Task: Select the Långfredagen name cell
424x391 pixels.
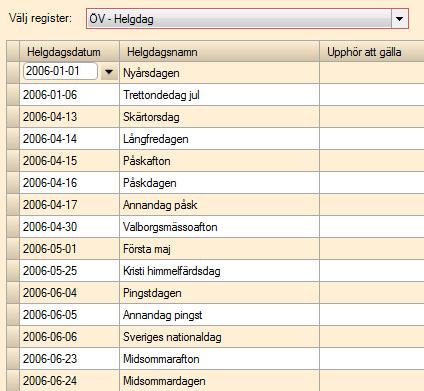Action: tap(219, 139)
